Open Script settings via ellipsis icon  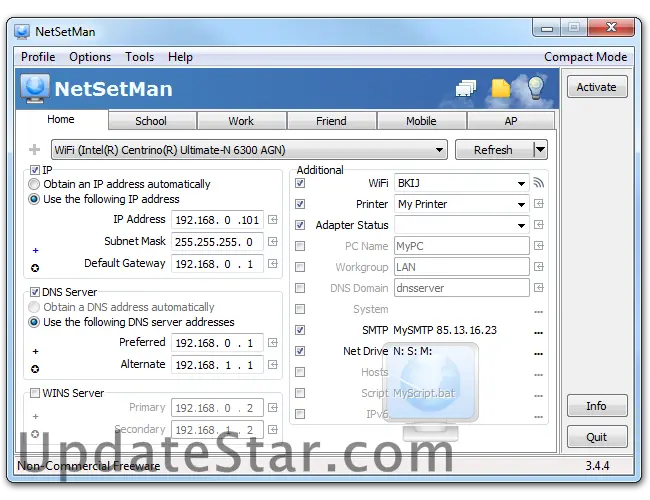tap(538, 396)
